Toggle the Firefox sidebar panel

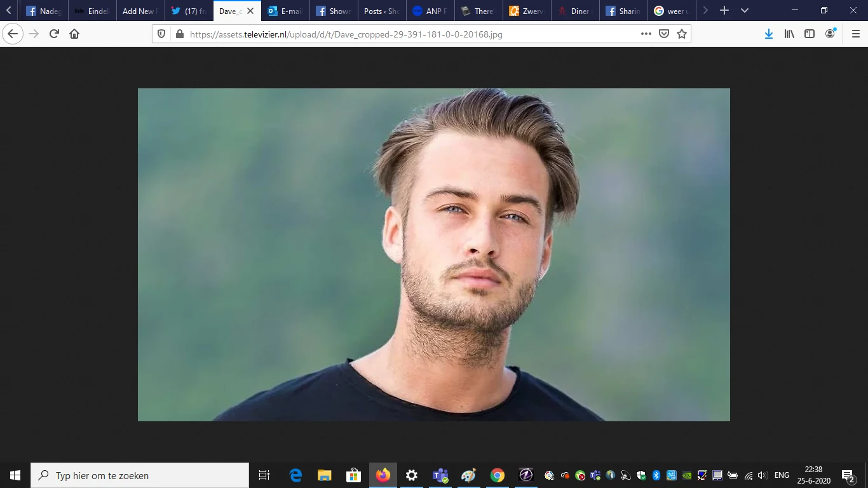[810, 34]
